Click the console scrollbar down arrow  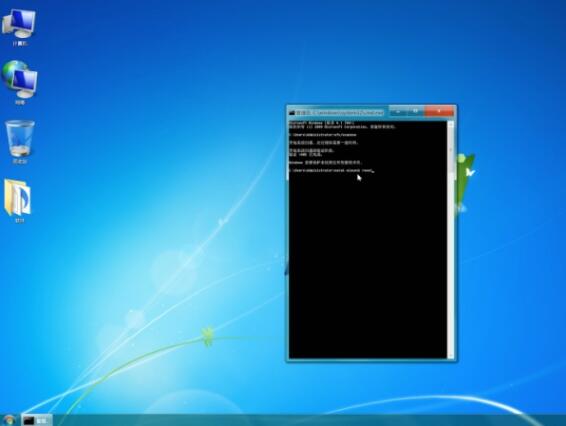[x=450, y=355]
